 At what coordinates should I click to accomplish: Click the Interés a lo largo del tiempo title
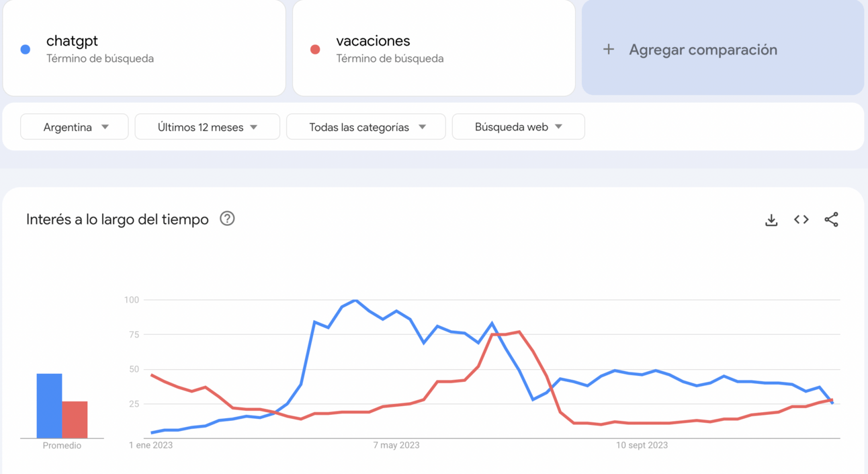[118, 219]
